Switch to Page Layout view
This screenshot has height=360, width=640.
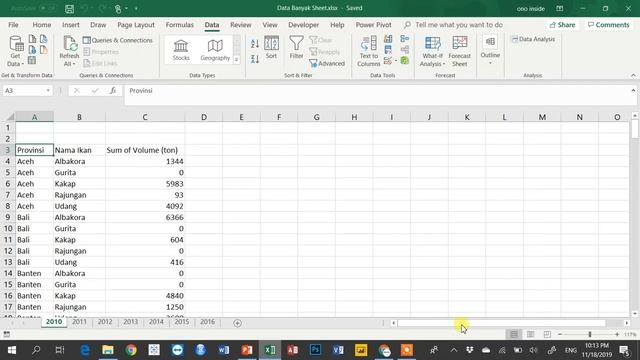pyautogui.click(x=531, y=334)
